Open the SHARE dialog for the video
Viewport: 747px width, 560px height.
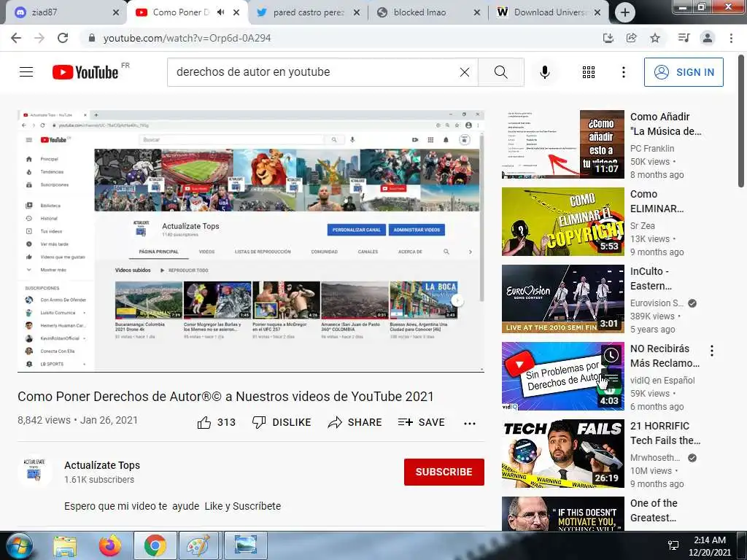point(355,422)
